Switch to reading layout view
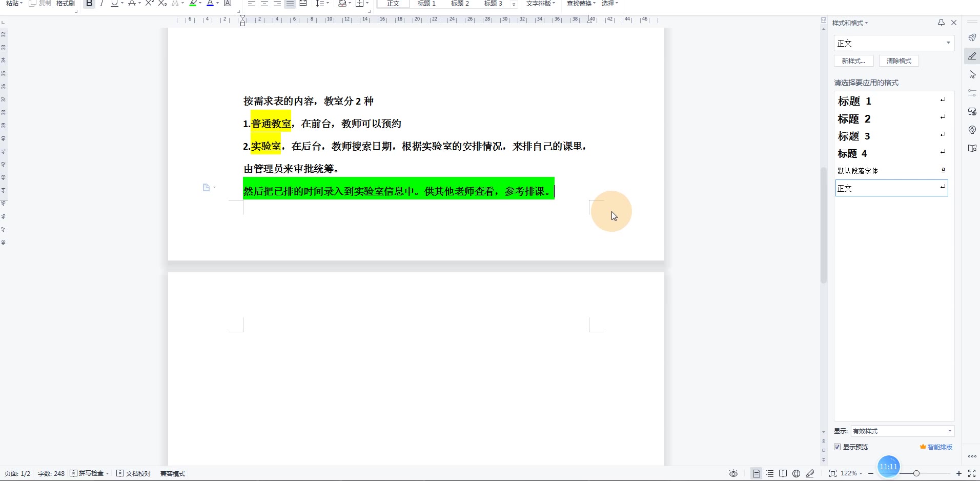The width and height of the screenshot is (980, 481). (x=783, y=473)
